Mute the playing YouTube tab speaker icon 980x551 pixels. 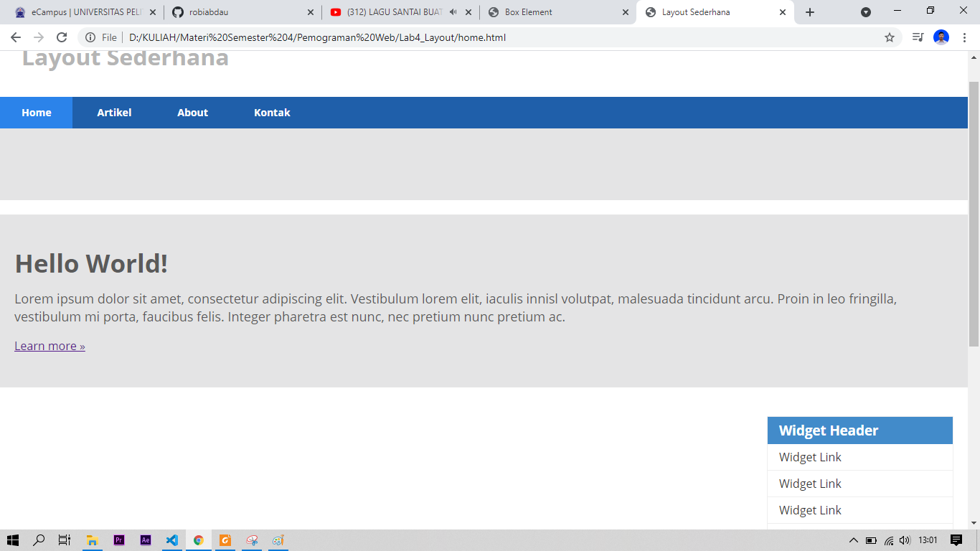pos(453,11)
